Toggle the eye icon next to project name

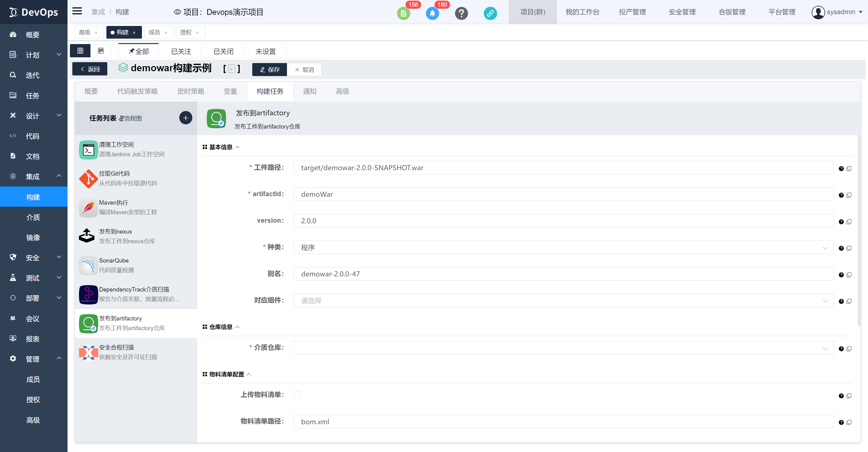click(x=177, y=12)
